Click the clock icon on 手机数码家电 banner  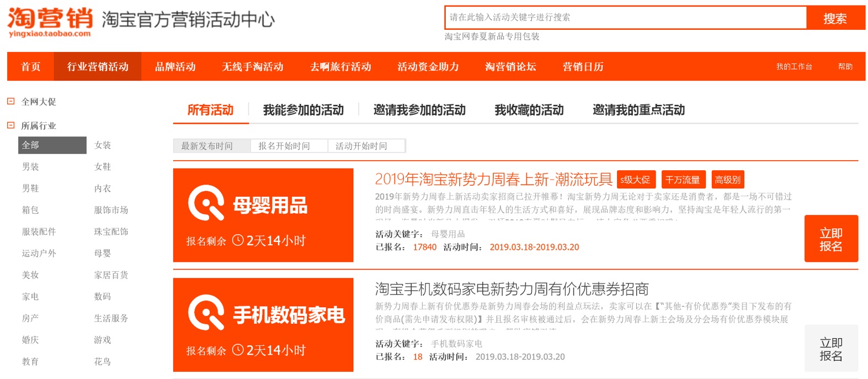tap(238, 350)
